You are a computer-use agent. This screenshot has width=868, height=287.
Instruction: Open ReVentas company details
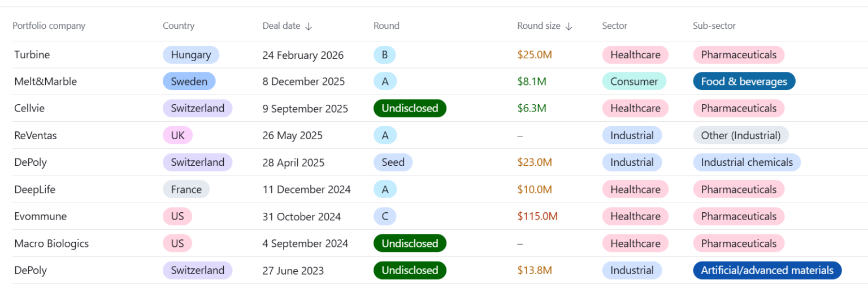coord(36,135)
